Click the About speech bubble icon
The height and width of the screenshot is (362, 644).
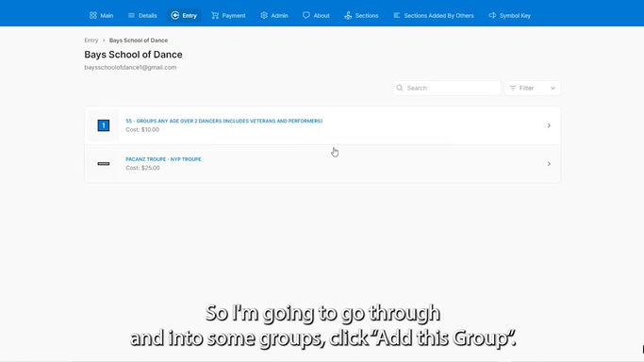(x=306, y=16)
